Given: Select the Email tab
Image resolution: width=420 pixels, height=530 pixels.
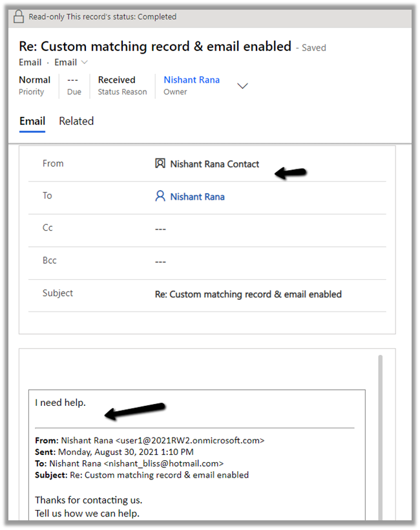Looking at the screenshot, I should click(32, 121).
